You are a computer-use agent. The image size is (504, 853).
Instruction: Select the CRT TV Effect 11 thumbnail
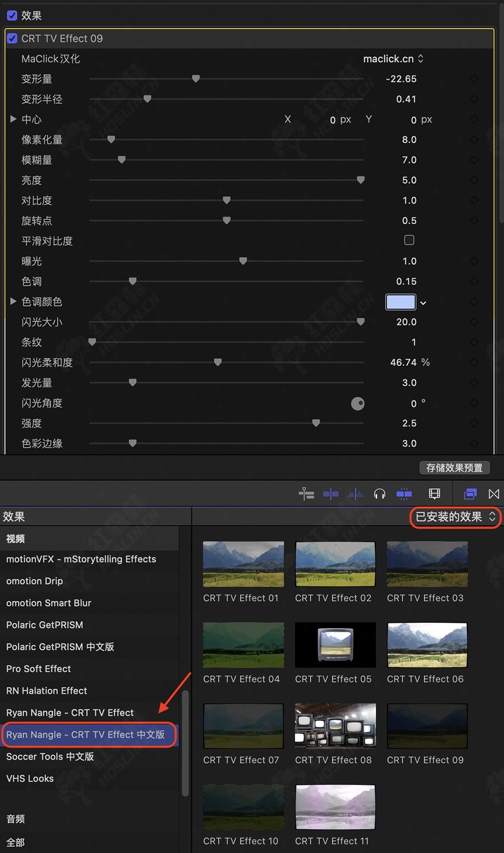(x=335, y=807)
